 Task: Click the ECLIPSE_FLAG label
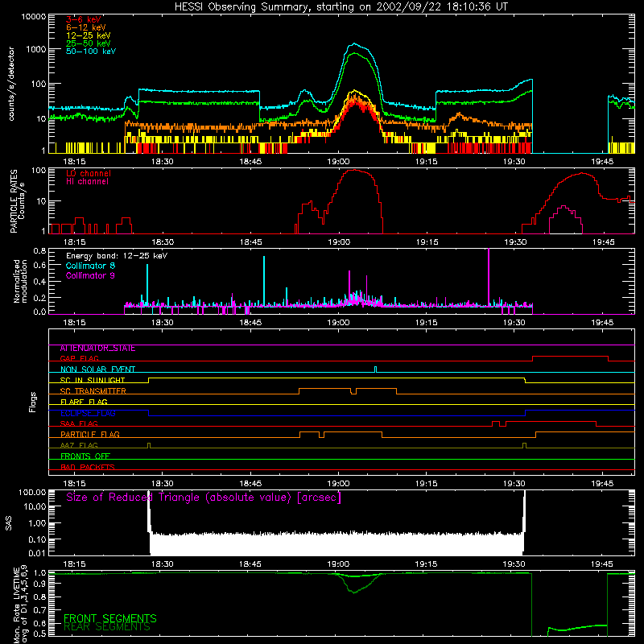pyautogui.click(x=88, y=413)
